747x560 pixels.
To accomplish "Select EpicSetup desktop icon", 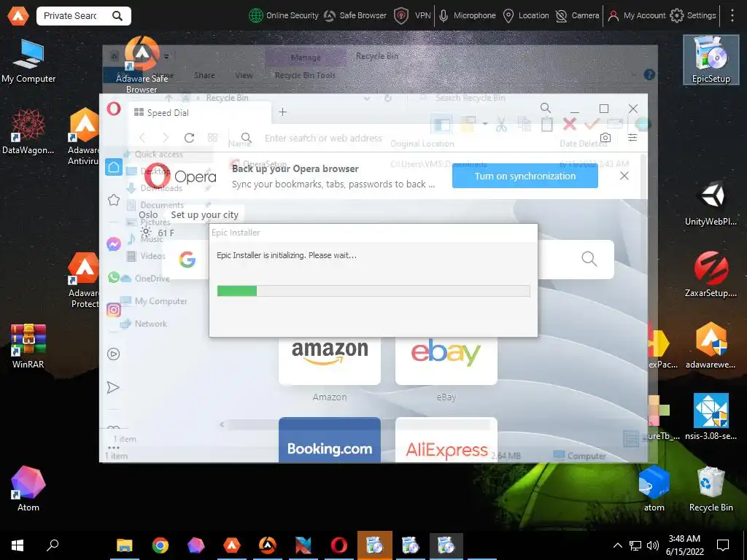I will [x=711, y=61].
